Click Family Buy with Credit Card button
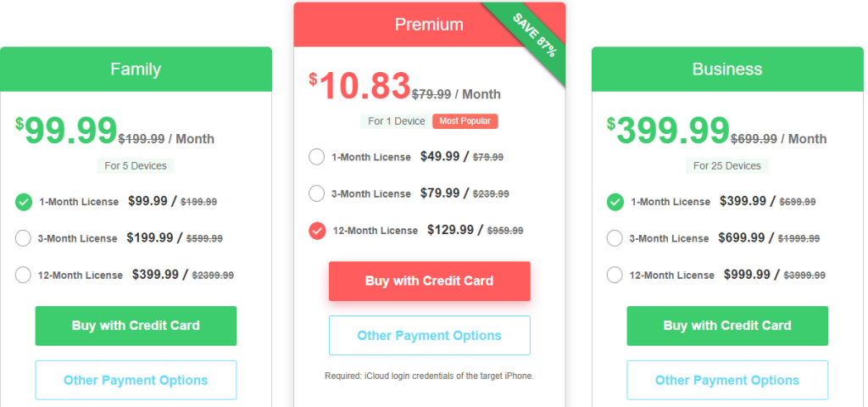868x407 pixels. 136,326
